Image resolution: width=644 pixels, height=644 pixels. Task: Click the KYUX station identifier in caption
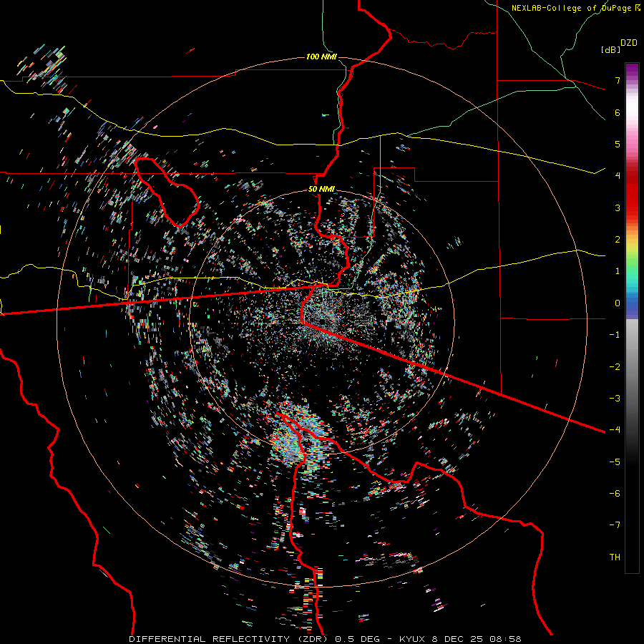(414, 639)
